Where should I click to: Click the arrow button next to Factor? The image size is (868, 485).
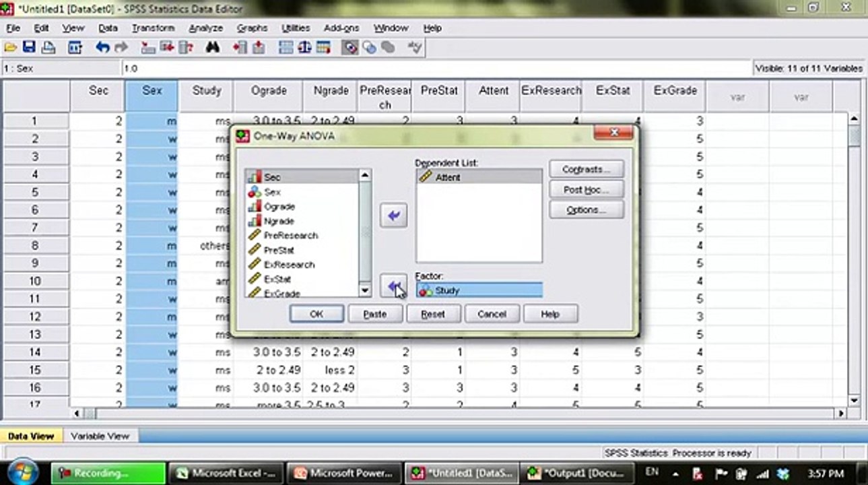pyautogui.click(x=393, y=287)
